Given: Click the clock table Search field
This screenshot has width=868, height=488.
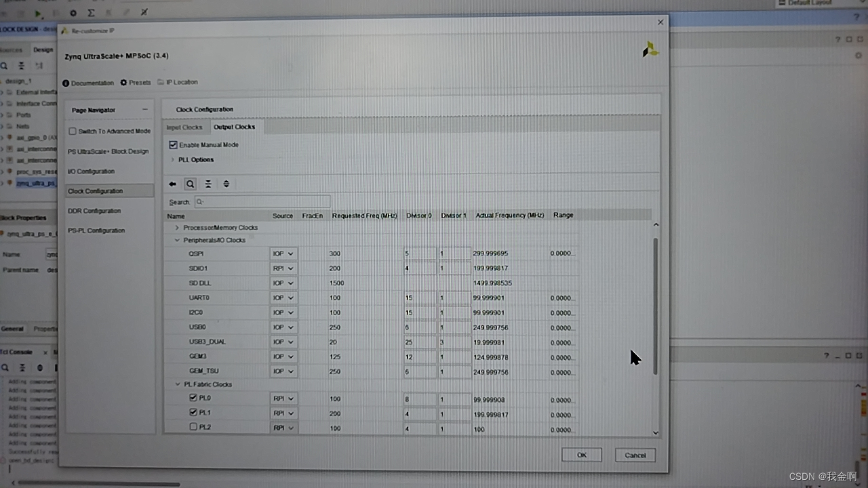Looking at the screenshot, I should [262, 202].
